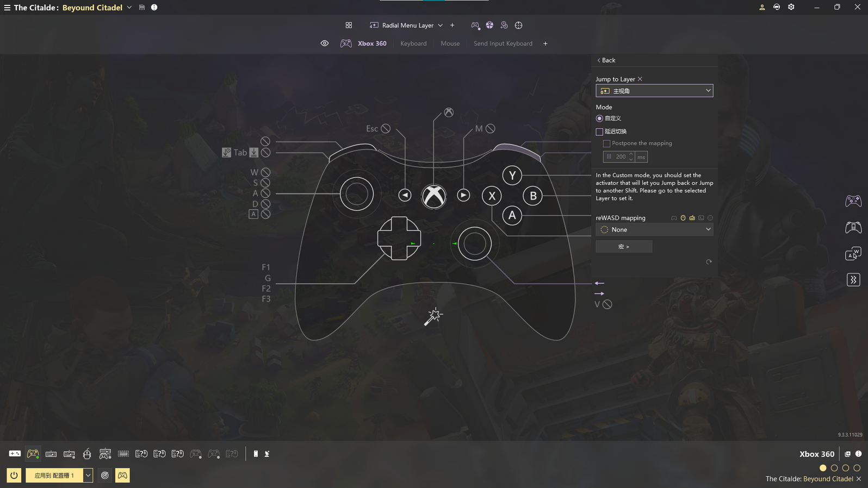Click the 200 ms delay input field
The width and height of the screenshot is (868, 488).
point(620,157)
